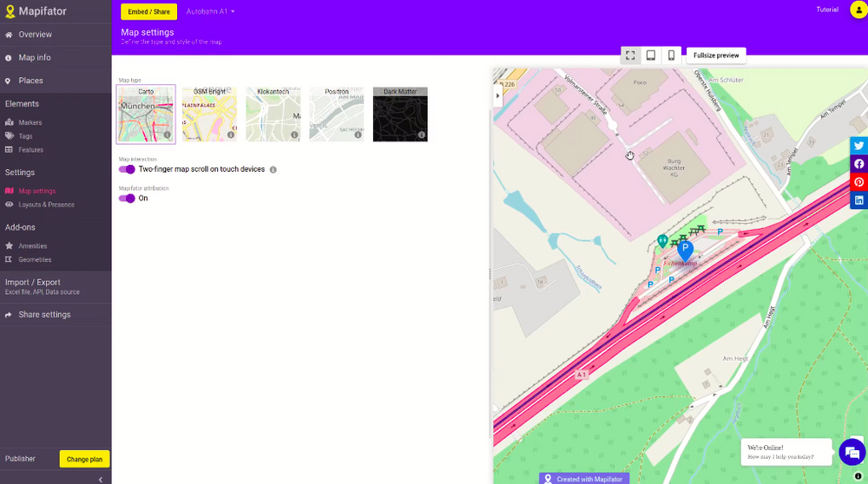868x484 pixels.
Task: Click the Facebook share icon
Action: click(858, 164)
